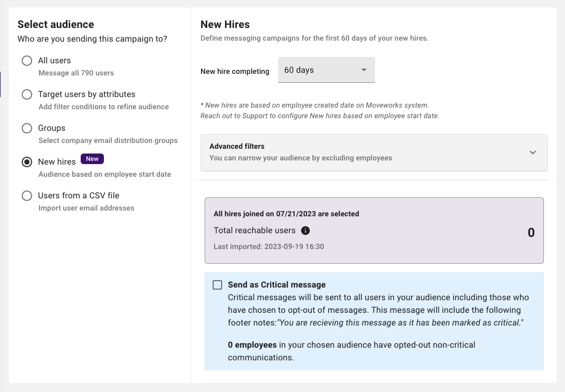
Task: Click the Advanced filters chevron icon
Action: pos(533,152)
